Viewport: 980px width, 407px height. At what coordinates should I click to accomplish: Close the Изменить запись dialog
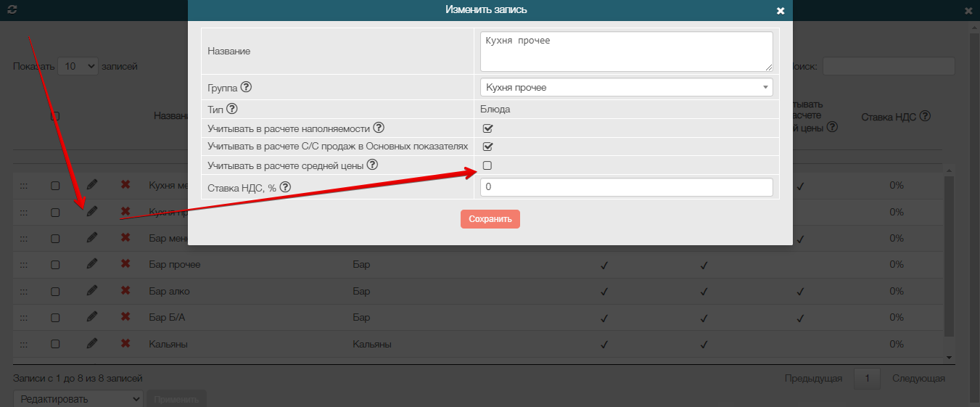point(781,11)
